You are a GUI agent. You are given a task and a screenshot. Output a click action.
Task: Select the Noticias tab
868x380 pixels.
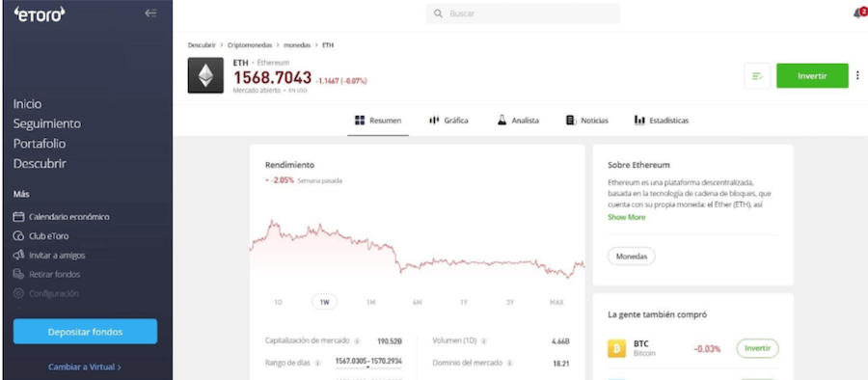pyautogui.click(x=587, y=121)
